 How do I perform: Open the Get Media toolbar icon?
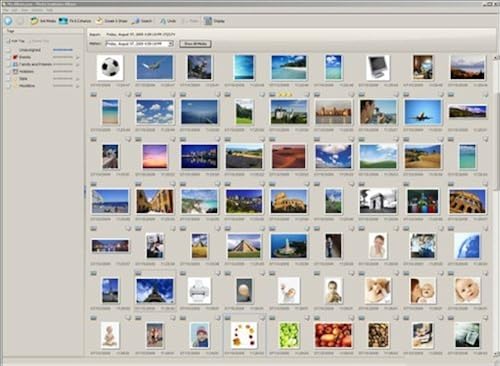(34, 21)
